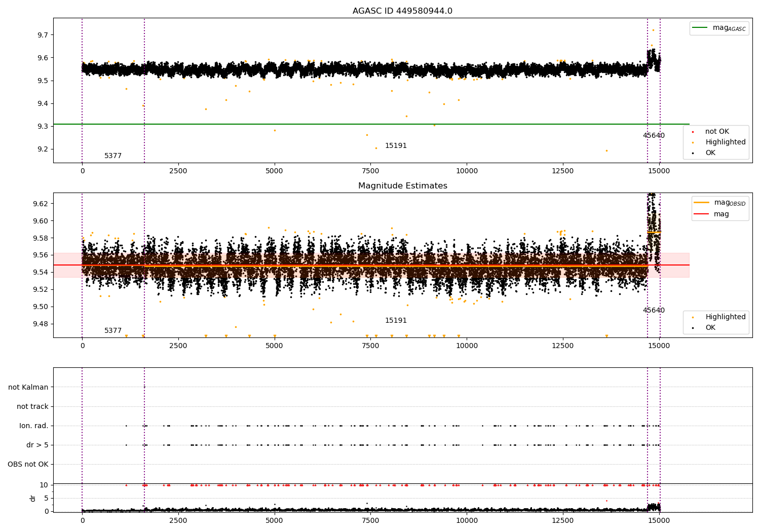Click the 15191 observation label in top plot
This screenshot has width=760, height=532.
(x=396, y=146)
